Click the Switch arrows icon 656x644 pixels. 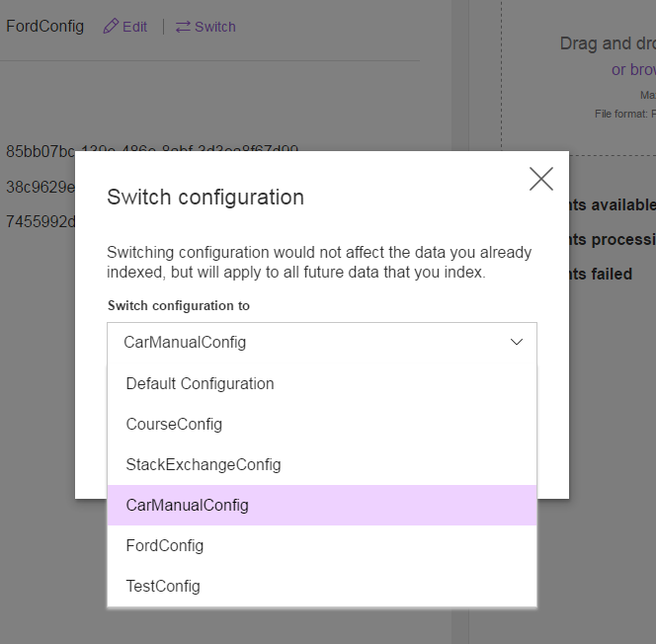[x=183, y=27]
